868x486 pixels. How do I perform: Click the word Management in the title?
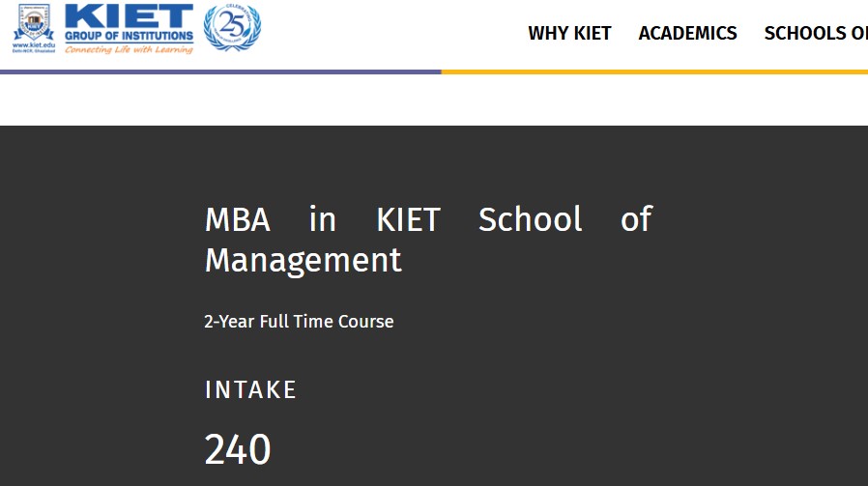pos(303,261)
